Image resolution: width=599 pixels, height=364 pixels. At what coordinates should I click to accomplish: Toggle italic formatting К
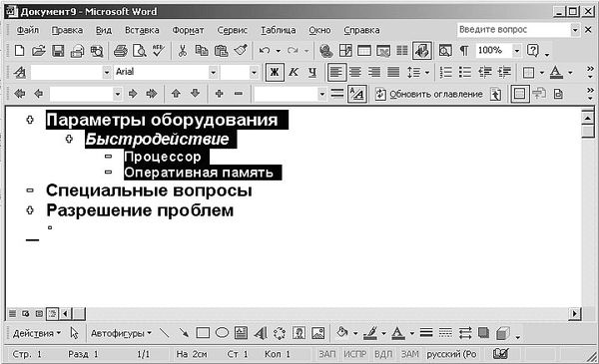294,72
